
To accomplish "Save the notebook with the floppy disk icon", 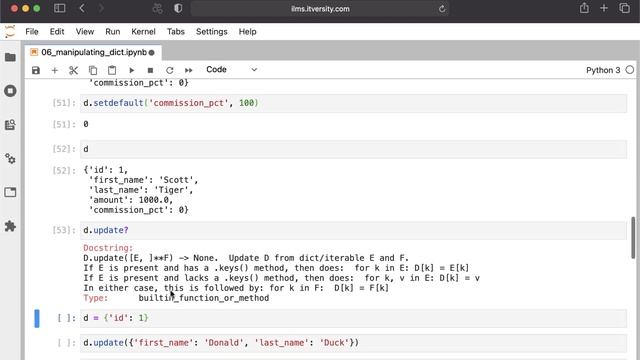I will coord(36,70).
